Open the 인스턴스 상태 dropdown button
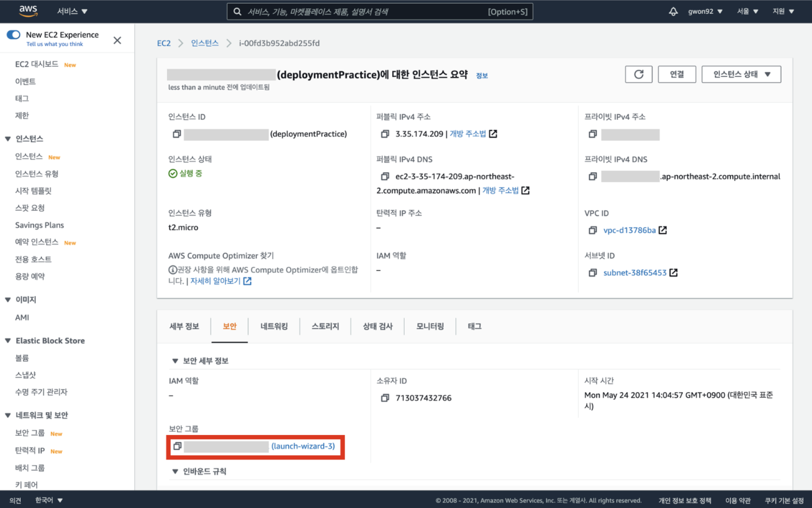The height and width of the screenshot is (508, 812). tap(741, 74)
